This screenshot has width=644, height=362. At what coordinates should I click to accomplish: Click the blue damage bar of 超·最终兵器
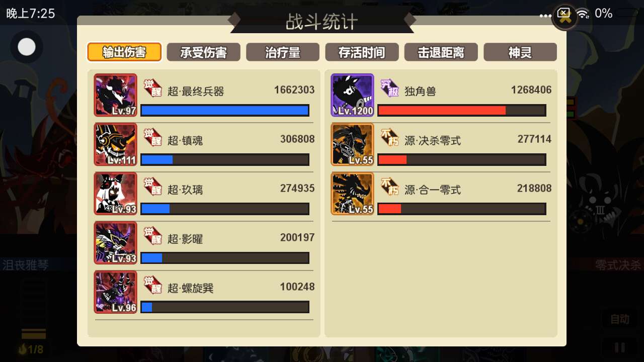point(224,111)
